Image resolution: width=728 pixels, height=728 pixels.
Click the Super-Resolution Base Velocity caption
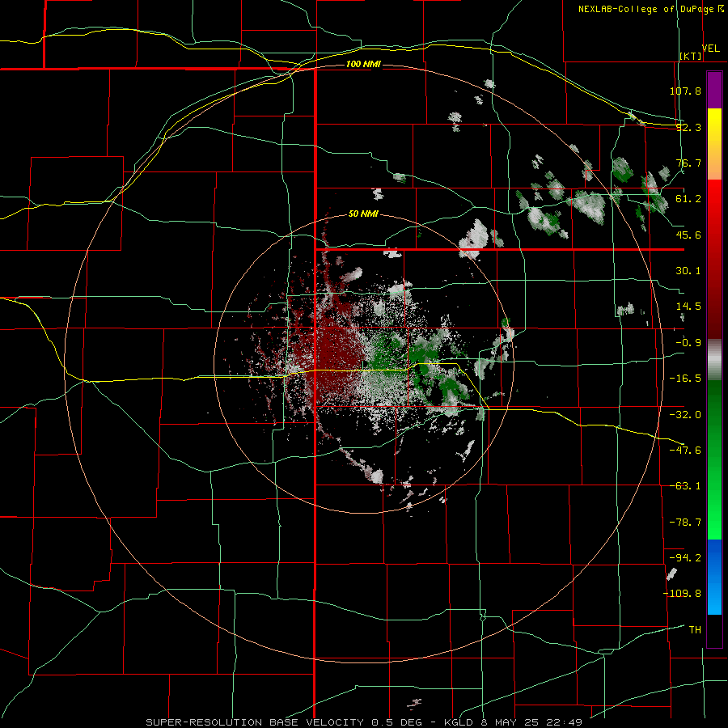point(364,722)
